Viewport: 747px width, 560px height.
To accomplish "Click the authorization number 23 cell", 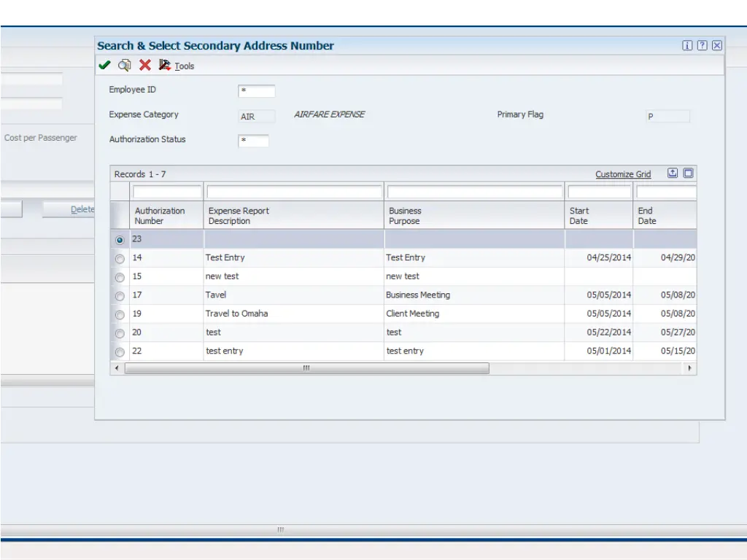I will (166, 239).
